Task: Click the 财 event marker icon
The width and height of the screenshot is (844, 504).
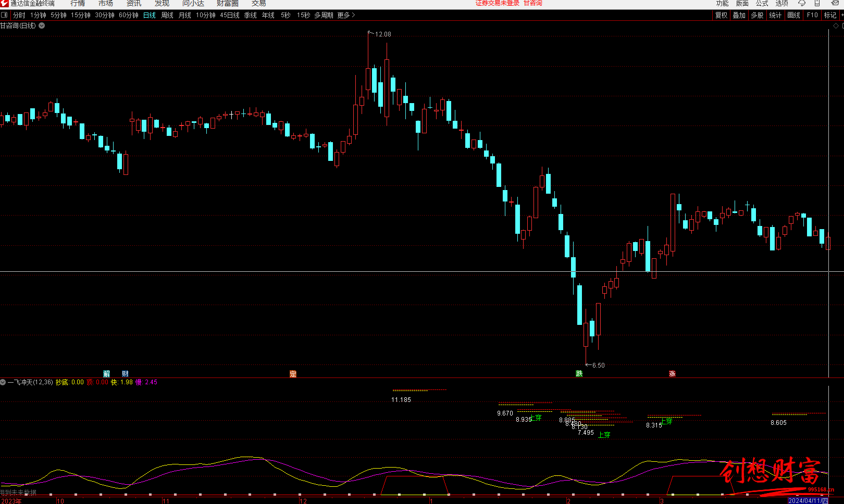Action: (125, 374)
